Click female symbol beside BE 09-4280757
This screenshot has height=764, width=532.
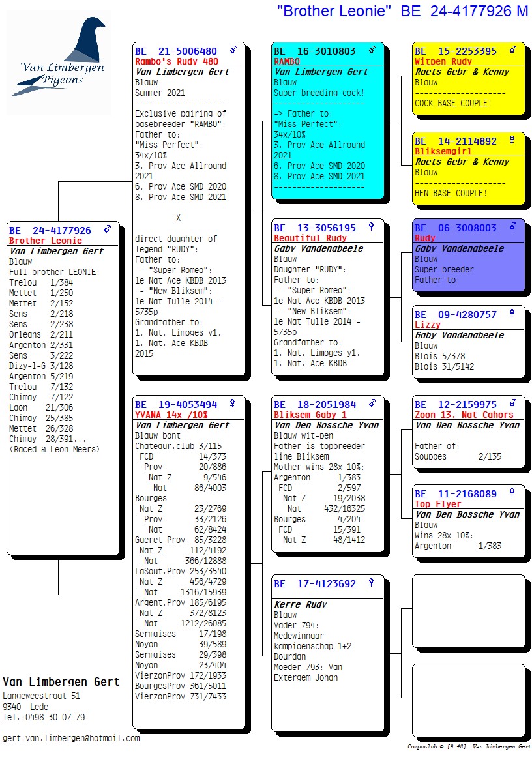coord(512,314)
